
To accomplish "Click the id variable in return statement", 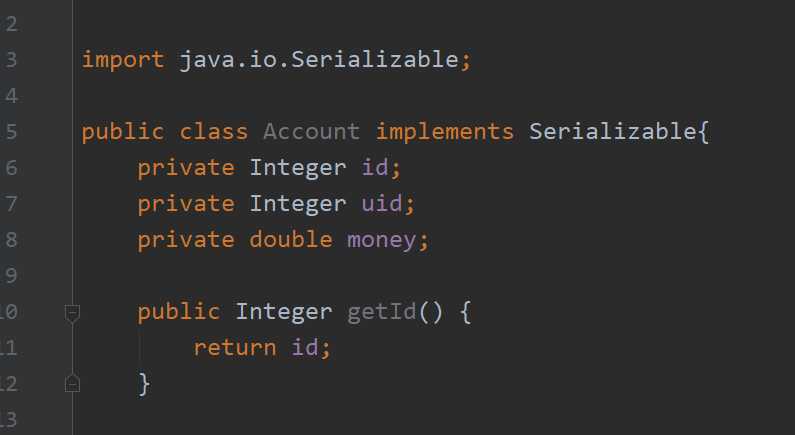I will [304, 347].
